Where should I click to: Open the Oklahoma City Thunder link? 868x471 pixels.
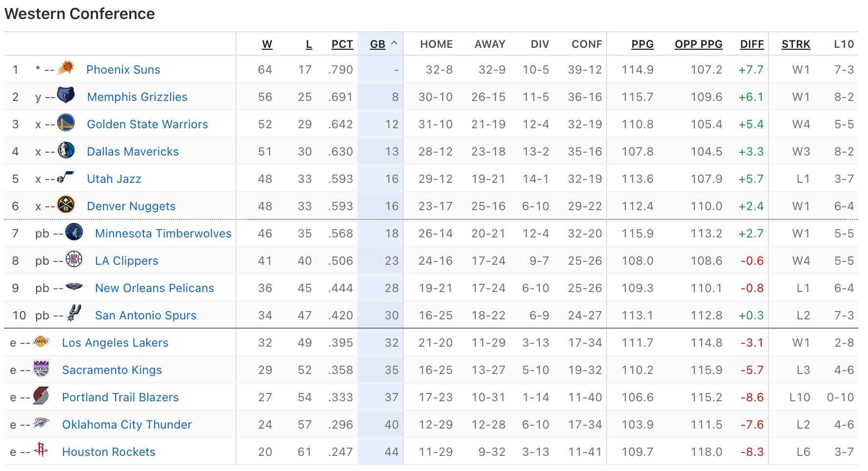[x=127, y=425]
